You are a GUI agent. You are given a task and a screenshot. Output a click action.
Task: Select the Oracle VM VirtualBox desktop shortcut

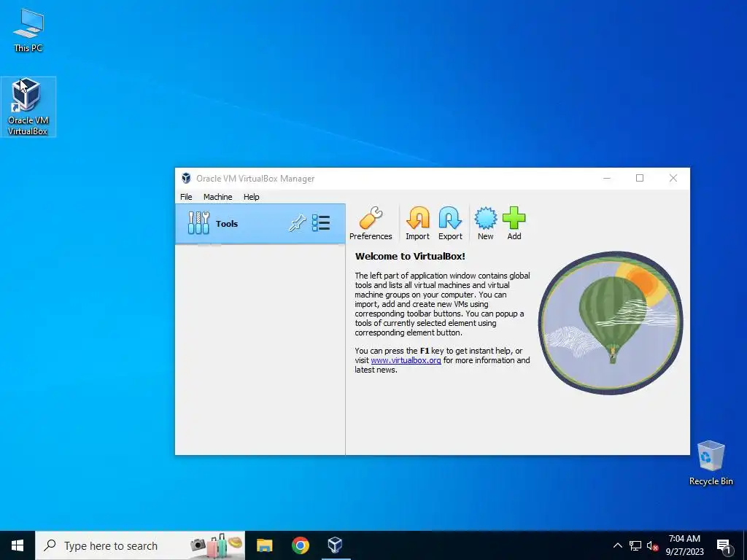click(28, 106)
